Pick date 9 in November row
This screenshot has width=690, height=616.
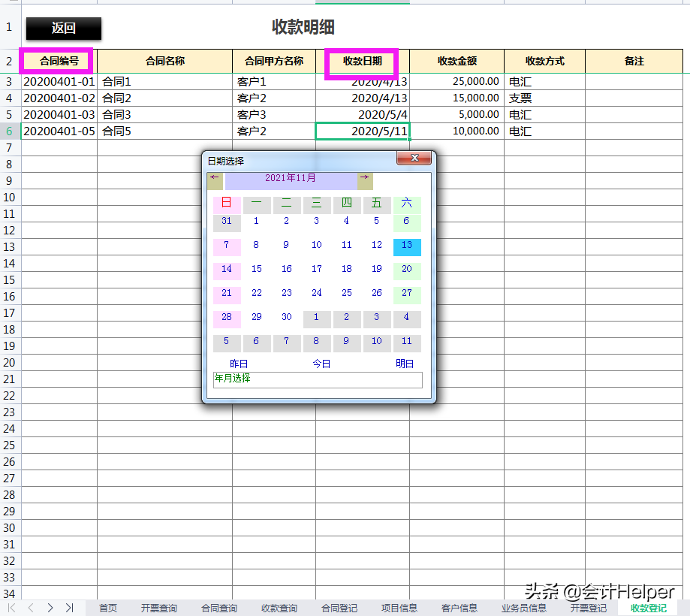click(287, 247)
